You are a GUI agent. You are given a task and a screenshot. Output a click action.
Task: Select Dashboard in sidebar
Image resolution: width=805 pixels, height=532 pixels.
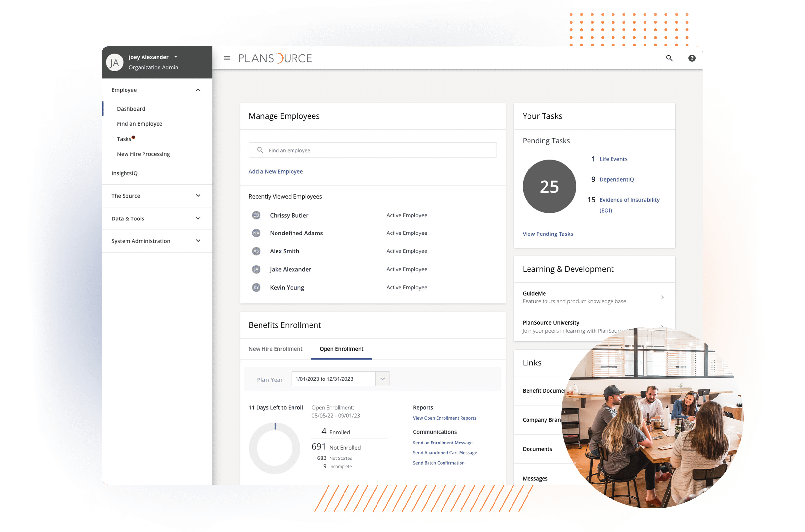[x=131, y=109]
